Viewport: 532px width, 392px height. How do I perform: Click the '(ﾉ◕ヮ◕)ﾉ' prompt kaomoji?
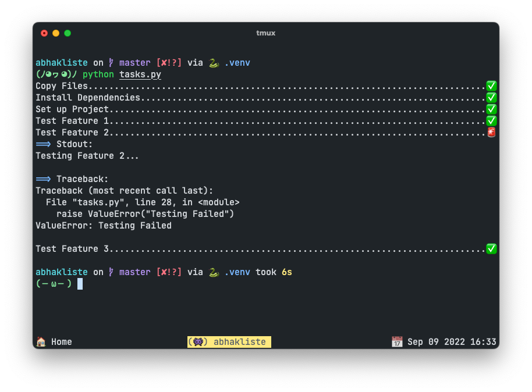coord(56,74)
